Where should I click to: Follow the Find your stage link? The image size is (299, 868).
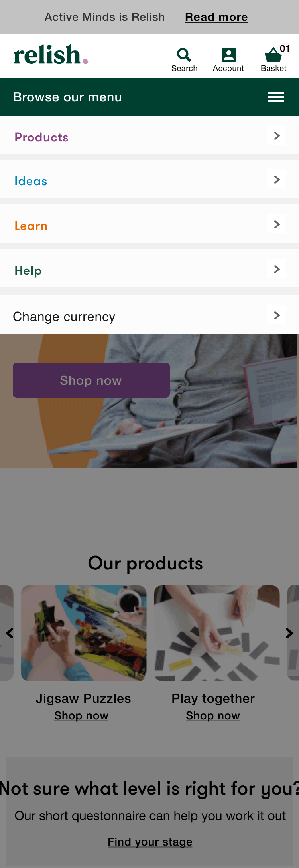click(150, 842)
